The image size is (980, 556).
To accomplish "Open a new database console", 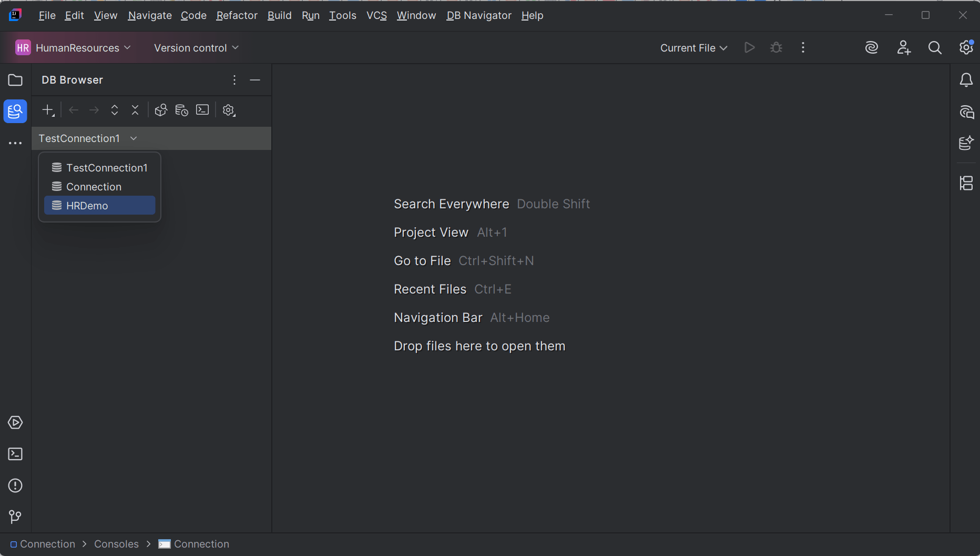I will click(x=202, y=110).
